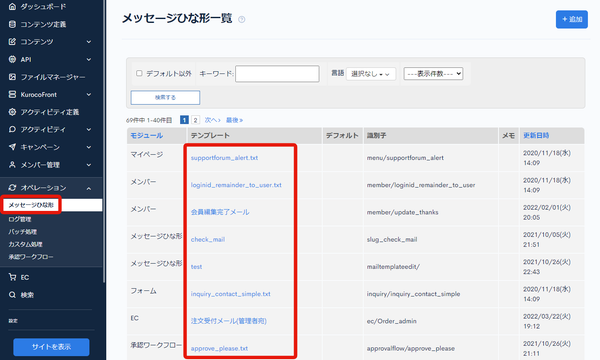Expand the API menu chevron

(89, 59)
